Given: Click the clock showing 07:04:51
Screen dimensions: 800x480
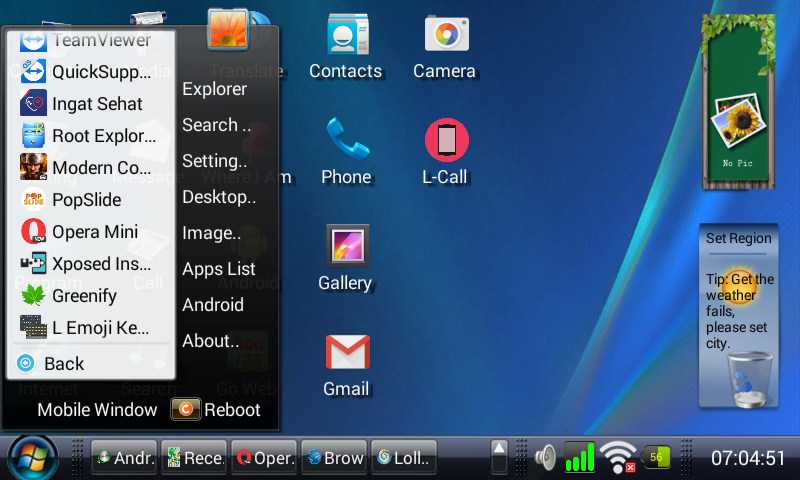Looking at the screenshot, I should coord(748,458).
